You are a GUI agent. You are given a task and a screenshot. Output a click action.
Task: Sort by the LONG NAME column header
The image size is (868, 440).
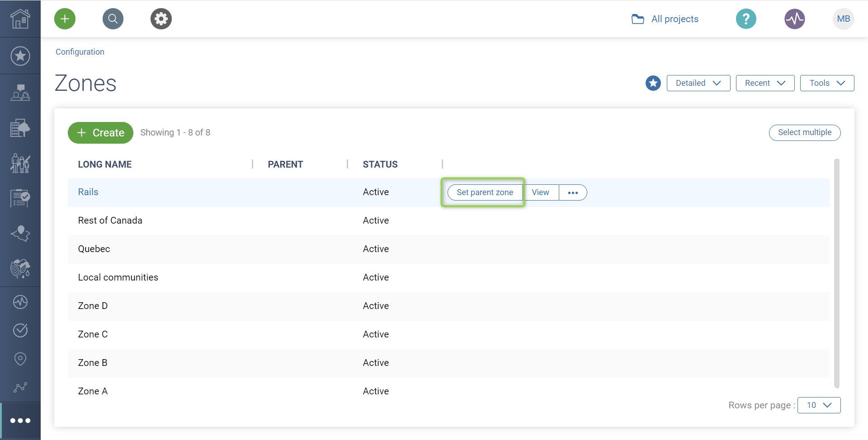coord(105,164)
